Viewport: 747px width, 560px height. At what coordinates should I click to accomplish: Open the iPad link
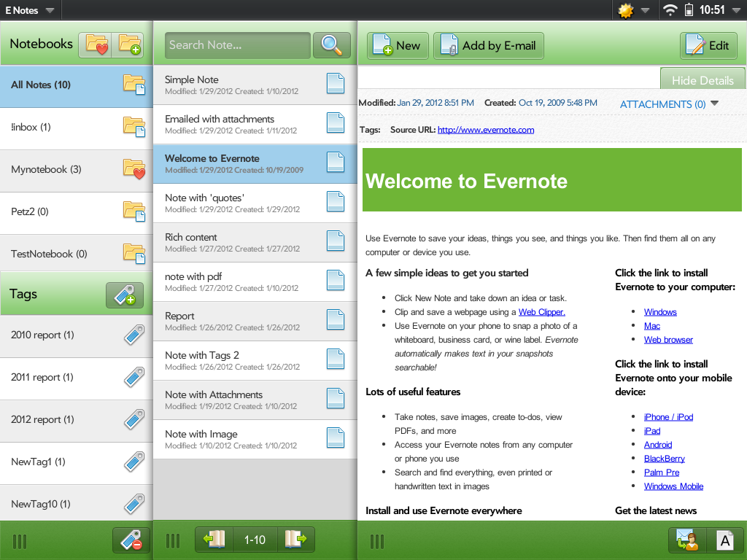point(652,430)
